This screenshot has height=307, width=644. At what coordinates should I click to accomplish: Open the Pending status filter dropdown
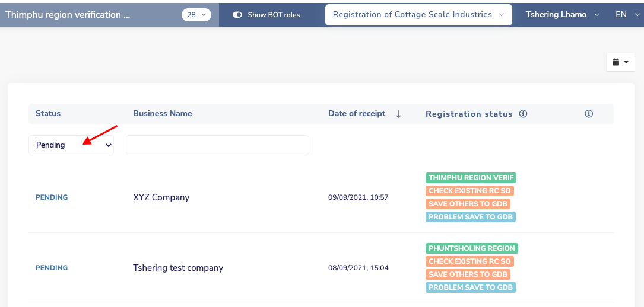point(71,145)
